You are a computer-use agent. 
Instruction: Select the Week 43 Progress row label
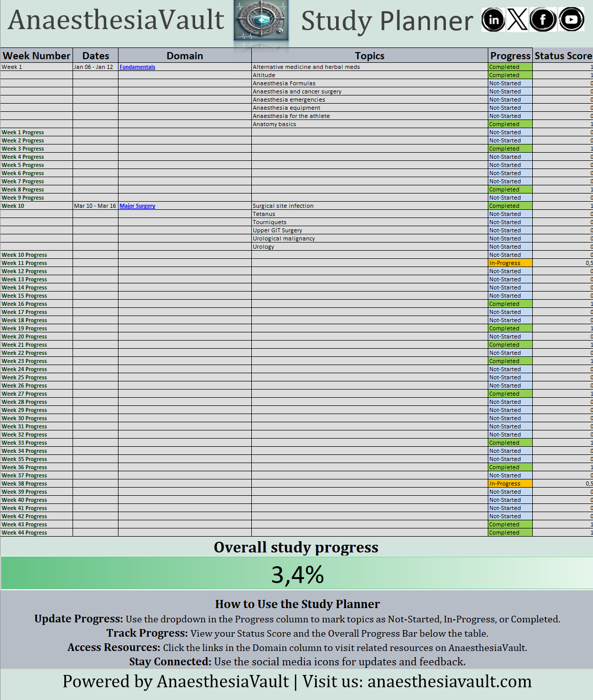tap(36, 524)
